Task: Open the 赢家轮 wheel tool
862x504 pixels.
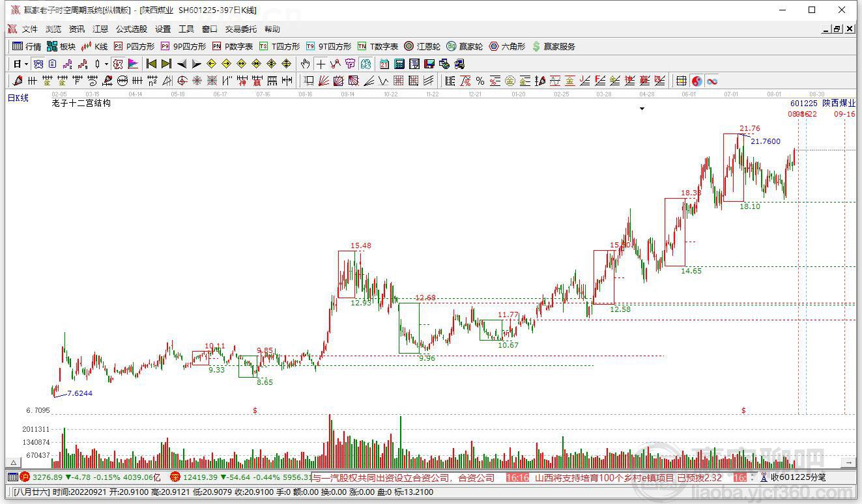Action: [465, 46]
